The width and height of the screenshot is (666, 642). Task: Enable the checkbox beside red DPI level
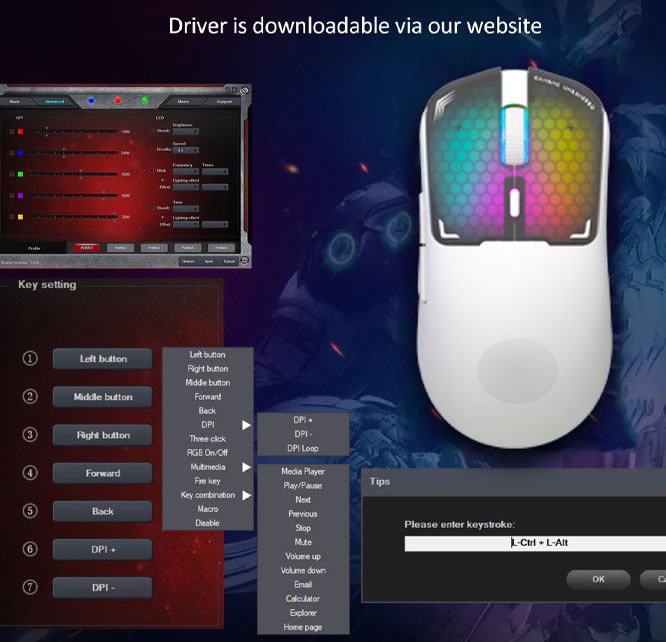(12, 131)
